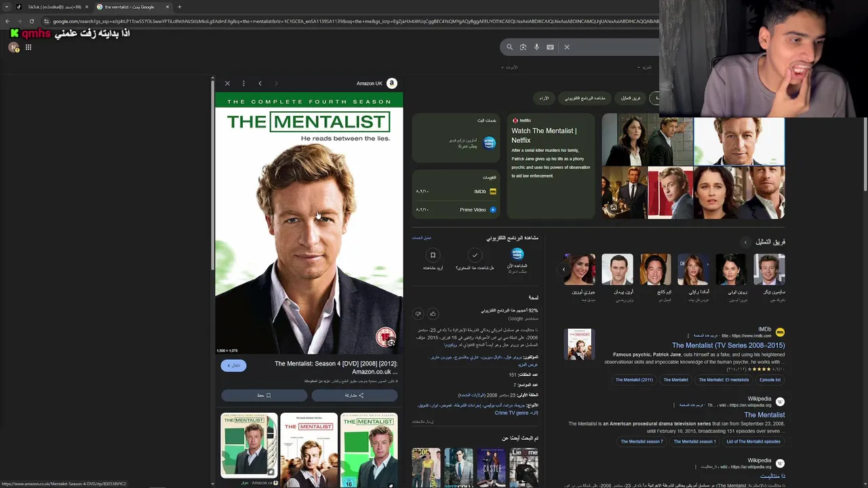The image size is (868, 488).
Task: Open a new browser tab
Action: (x=179, y=7)
